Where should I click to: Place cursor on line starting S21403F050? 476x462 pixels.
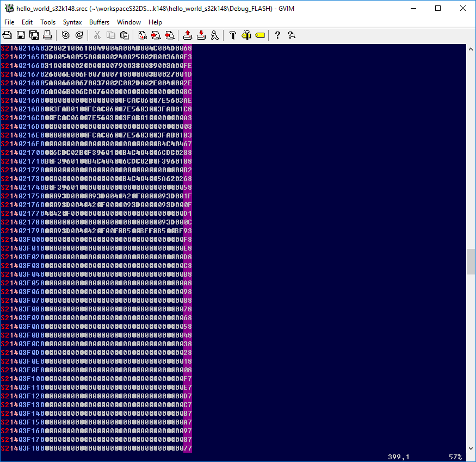[x=96, y=283]
